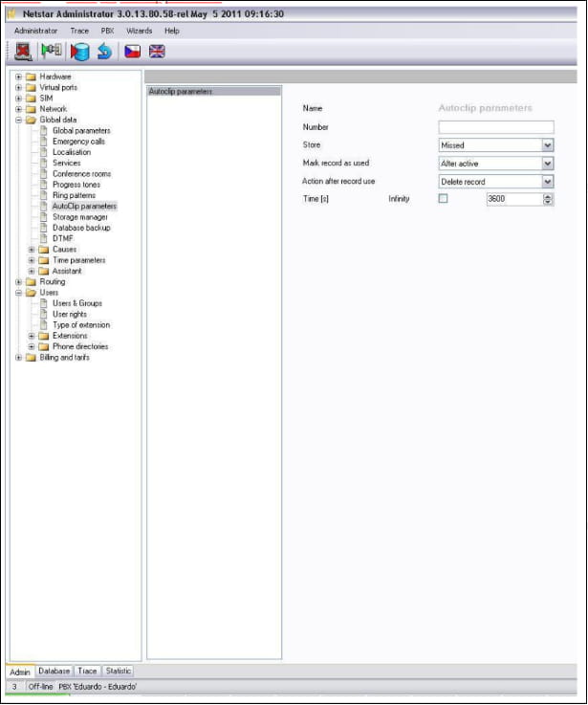Click the Global parameters document icon
The width and height of the screenshot is (588, 705).
pyautogui.click(x=44, y=130)
